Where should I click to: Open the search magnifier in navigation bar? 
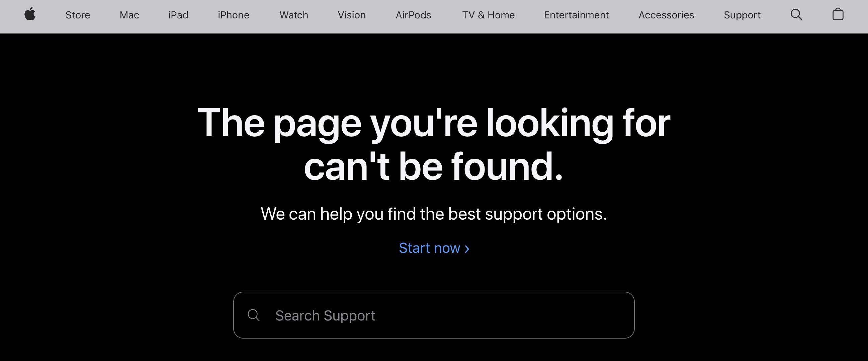coord(797,15)
